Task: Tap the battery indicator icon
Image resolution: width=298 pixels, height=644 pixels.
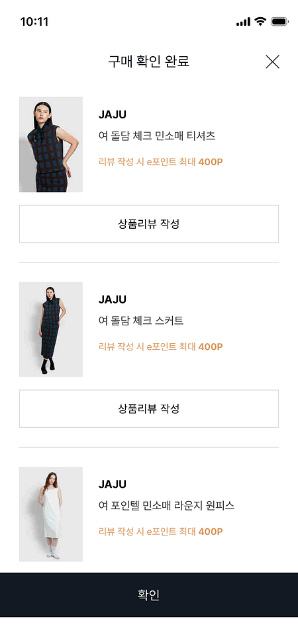Action: tap(279, 21)
